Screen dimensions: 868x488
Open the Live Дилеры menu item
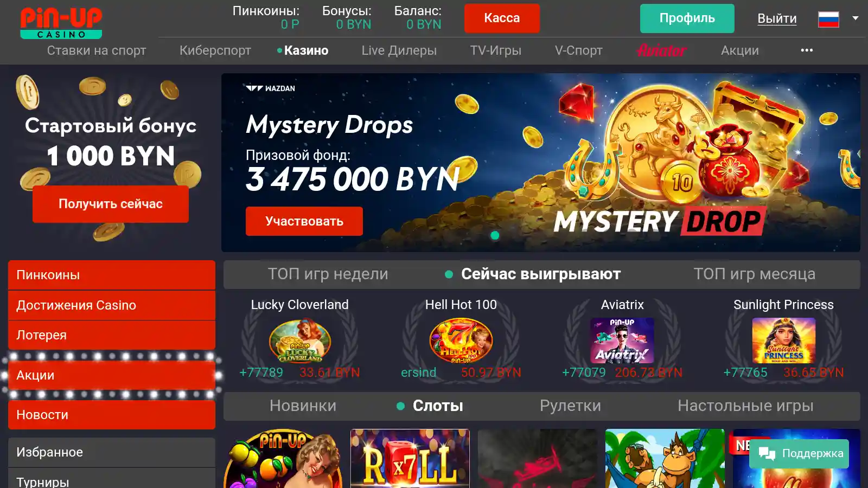[x=399, y=50]
